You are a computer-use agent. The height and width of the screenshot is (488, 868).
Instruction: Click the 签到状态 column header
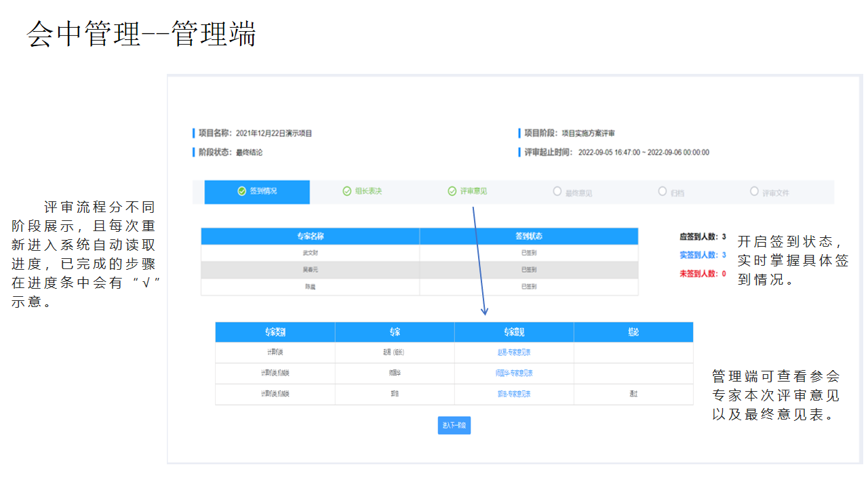(x=529, y=237)
